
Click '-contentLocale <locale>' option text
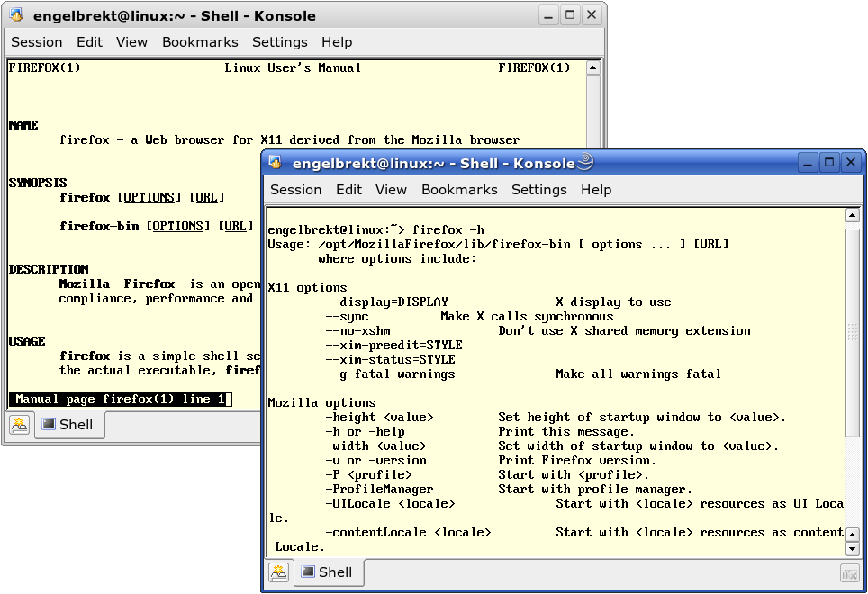(409, 532)
